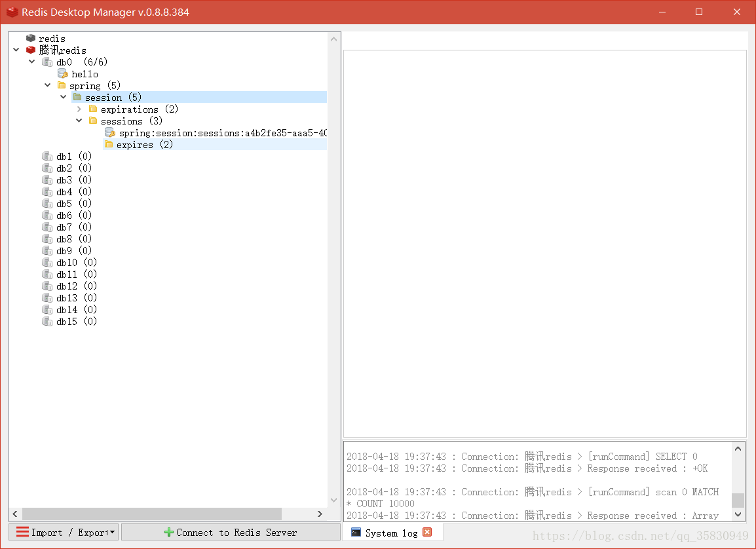Viewport: 756px width, 549px height.
Task: Maximize the Redis Desktop Manager window
Action: (x=699, y=12)
